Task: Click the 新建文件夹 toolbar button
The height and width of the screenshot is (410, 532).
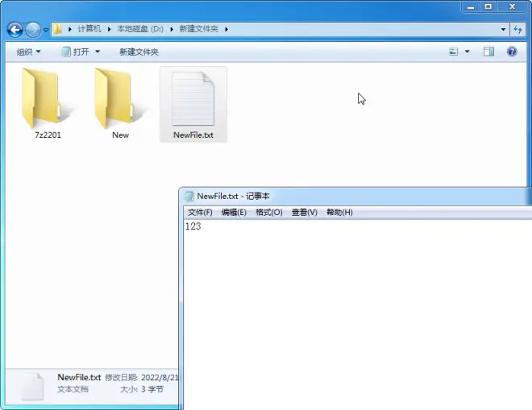Action: click(139, 52)
